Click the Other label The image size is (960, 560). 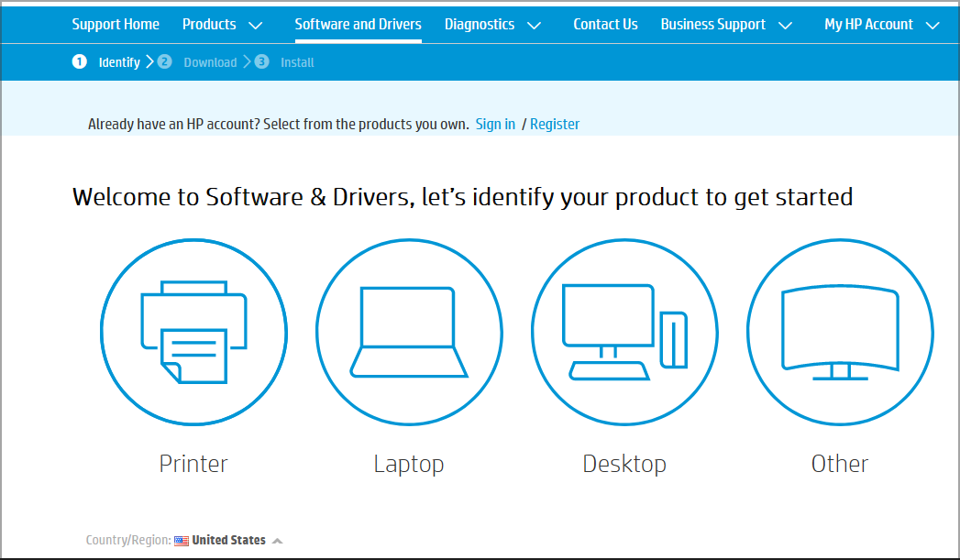[x=840, y=464]
